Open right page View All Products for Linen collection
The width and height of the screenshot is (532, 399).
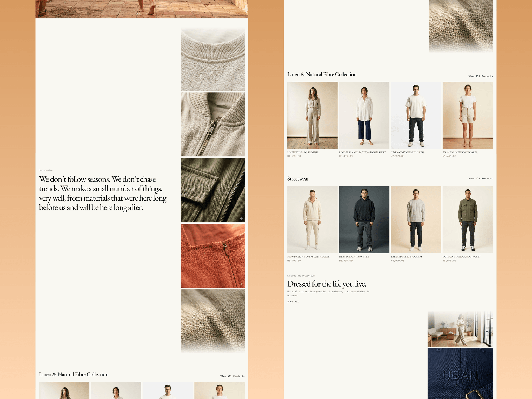pos(481,76)
